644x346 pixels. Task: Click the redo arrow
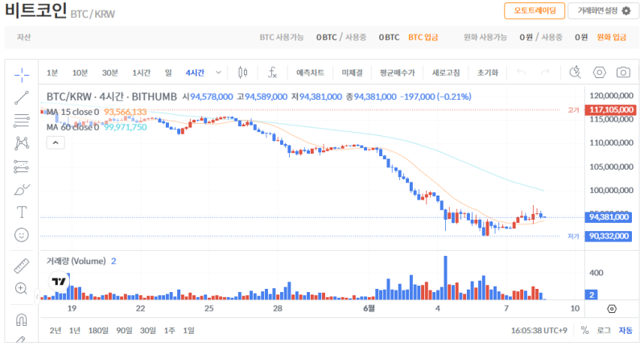click(545, 72)
